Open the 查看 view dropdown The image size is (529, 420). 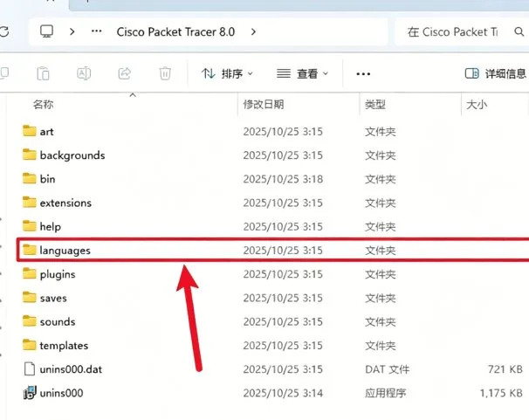tap(302, 73)
